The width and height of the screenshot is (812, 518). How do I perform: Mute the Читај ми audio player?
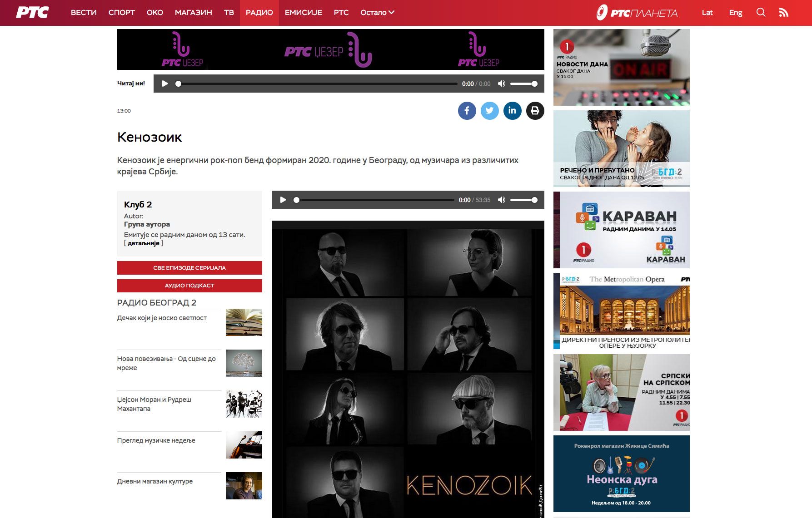[502, 84]
